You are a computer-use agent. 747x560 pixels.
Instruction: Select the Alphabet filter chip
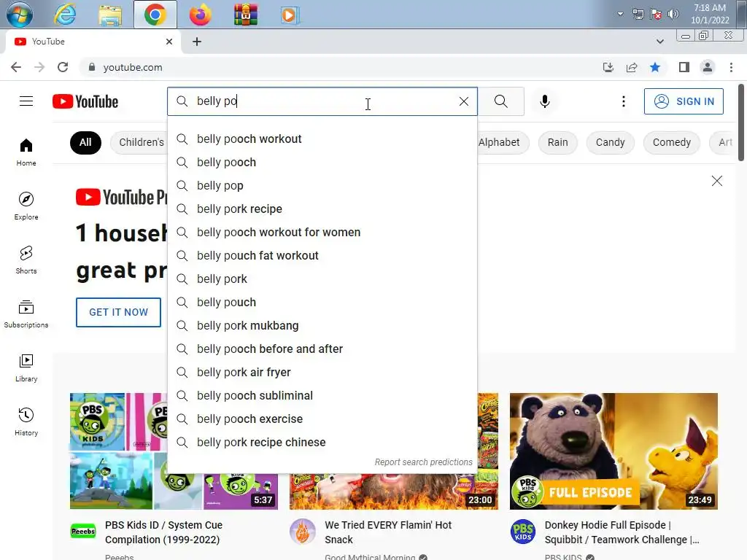pos(503,142)
